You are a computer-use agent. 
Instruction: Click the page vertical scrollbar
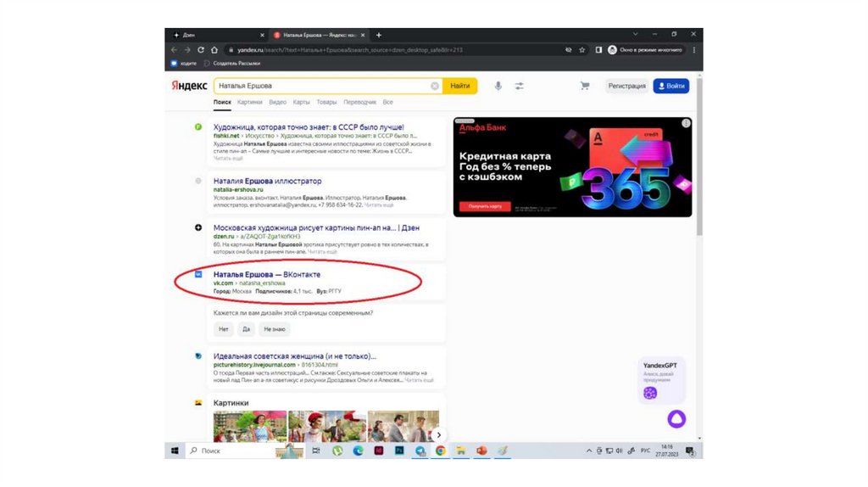point(699,170)
